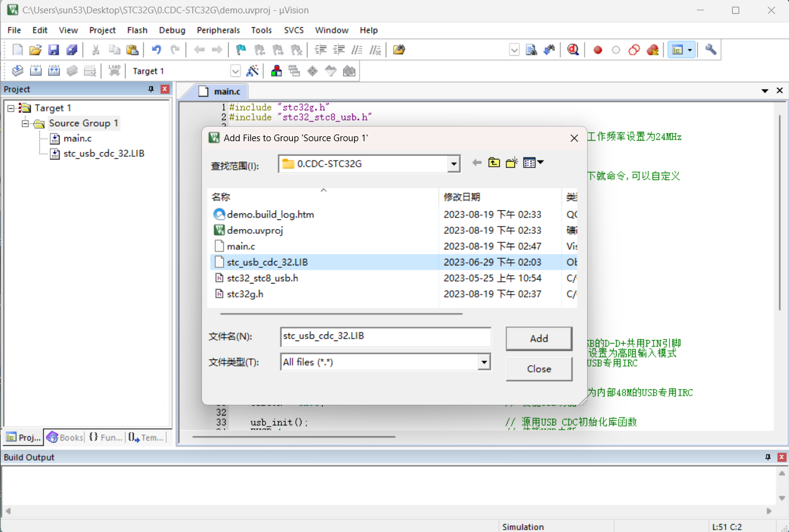Image resolution: width=789 pixels, height=532 pixels.
Task: Click the Add button in dialog
Action: [x=539, y=339]
